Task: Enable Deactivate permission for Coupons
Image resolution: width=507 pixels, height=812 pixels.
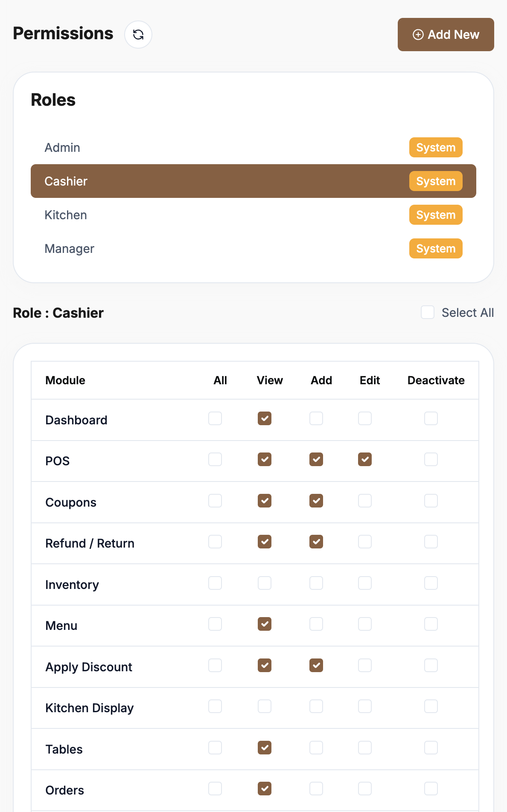Action: tap(431, 501)
